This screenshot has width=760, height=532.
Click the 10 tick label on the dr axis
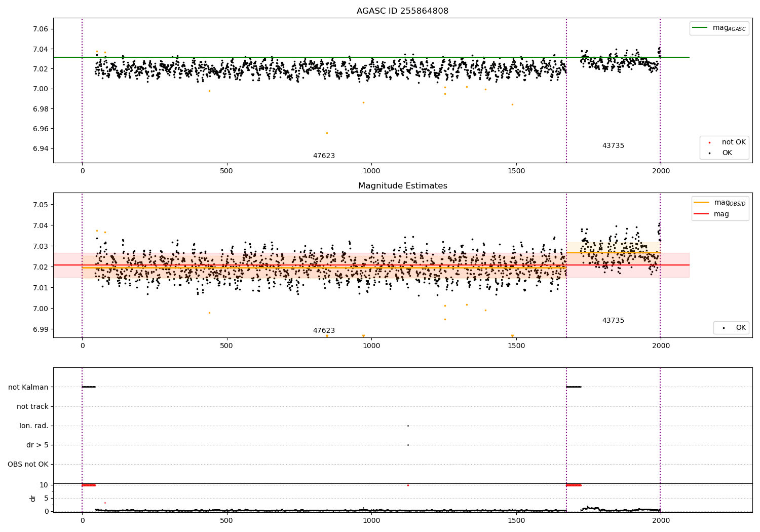pos(44,485)
